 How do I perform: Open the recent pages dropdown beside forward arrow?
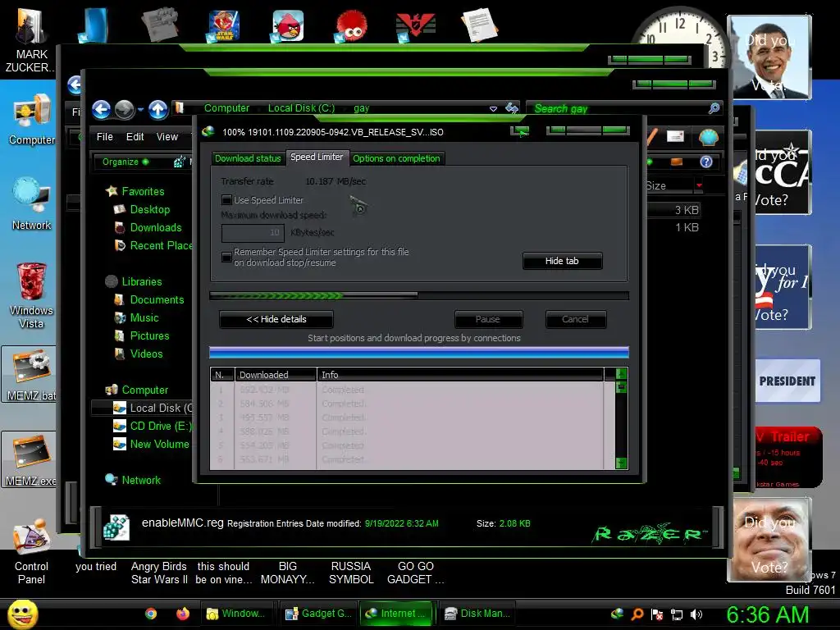pos(140,110)
